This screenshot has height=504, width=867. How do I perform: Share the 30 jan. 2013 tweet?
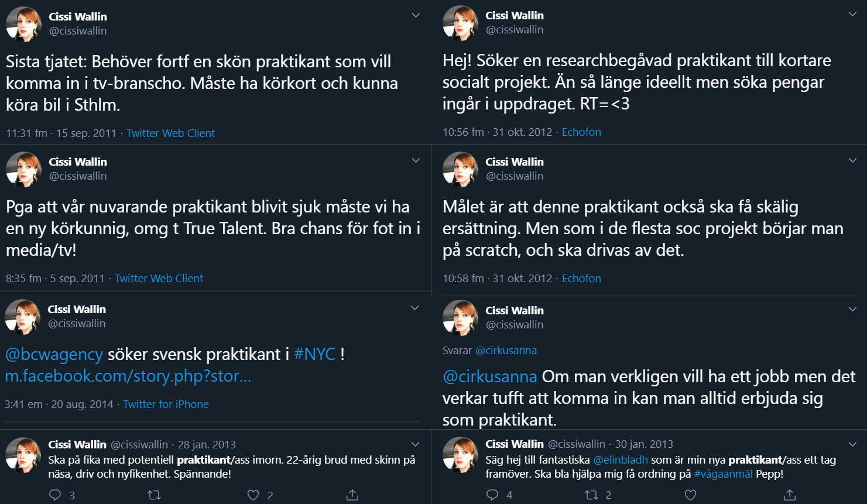[x=790, y=495]
